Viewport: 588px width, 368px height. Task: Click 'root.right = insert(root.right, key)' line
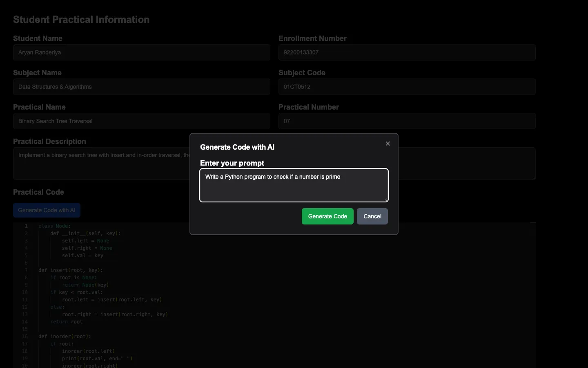115,314
